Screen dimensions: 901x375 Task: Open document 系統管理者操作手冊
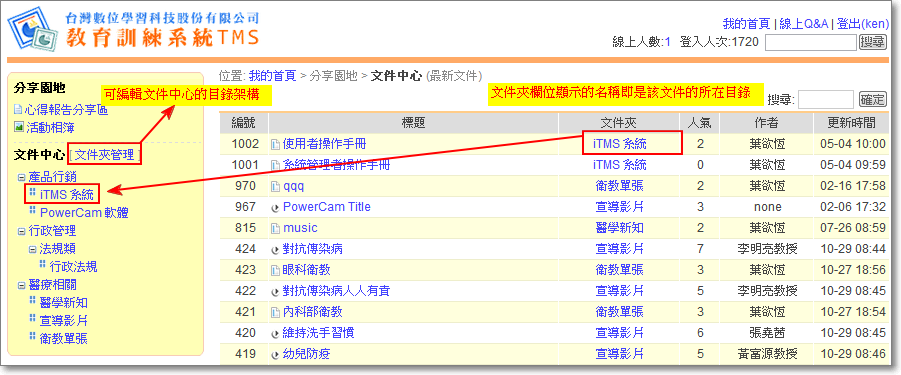point(337,165)
